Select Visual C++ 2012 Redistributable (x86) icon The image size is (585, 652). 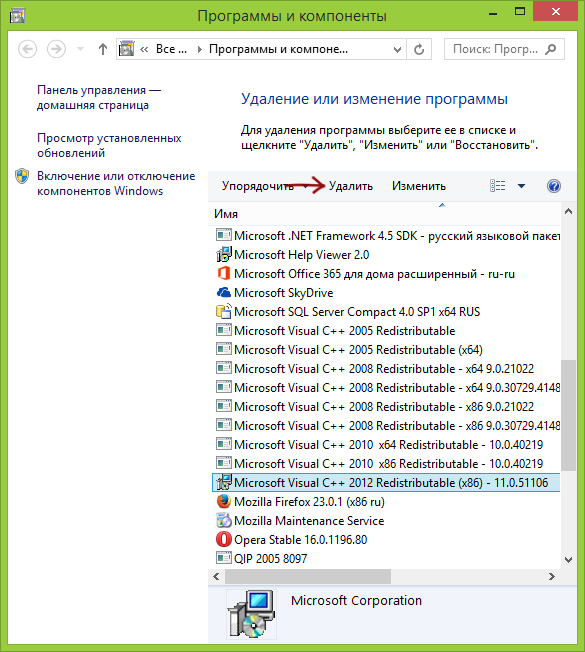coord(224,482)
